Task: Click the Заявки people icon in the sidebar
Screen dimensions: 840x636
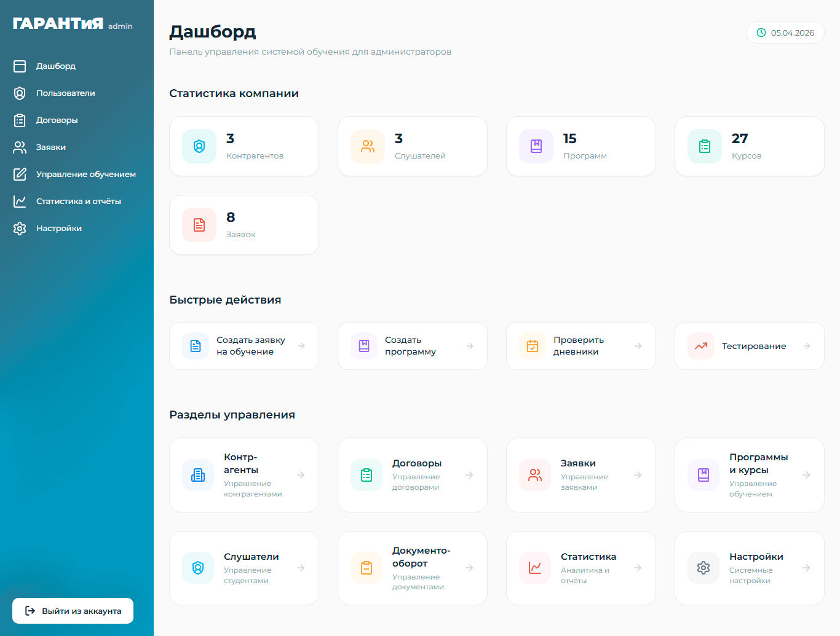Action: pos(20,147)
